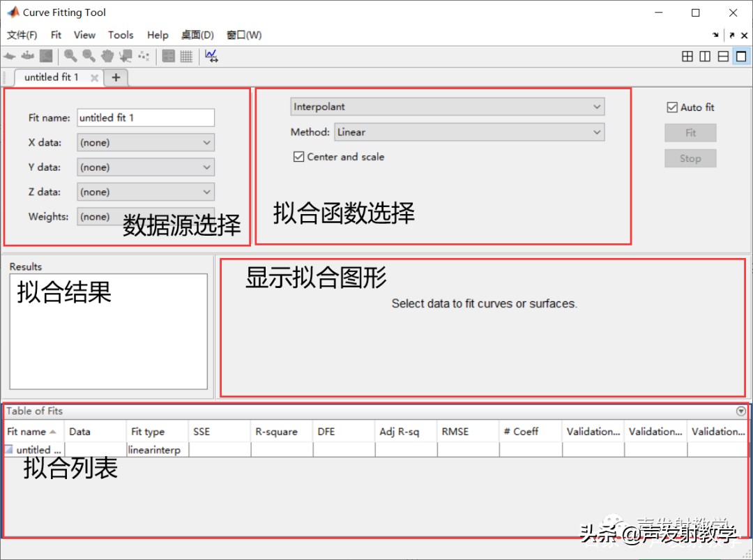Click the Exclude Outliers toolbar icon

tap(144, 56)
